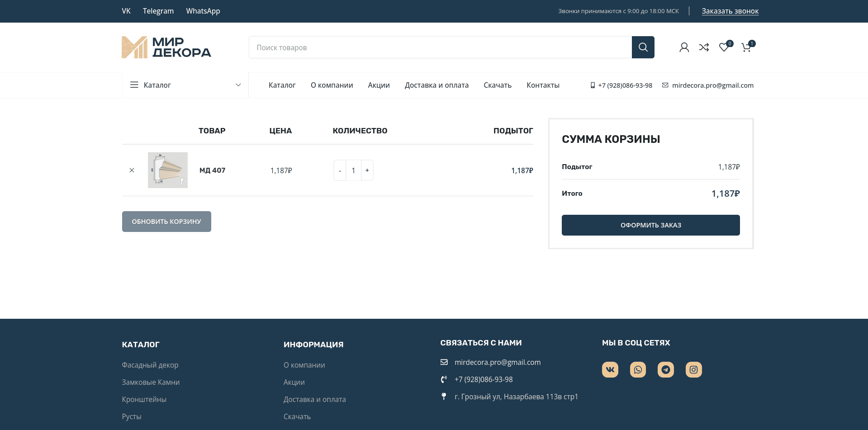
Task: Click the Оформить заказ button
Action: (651, 225)
